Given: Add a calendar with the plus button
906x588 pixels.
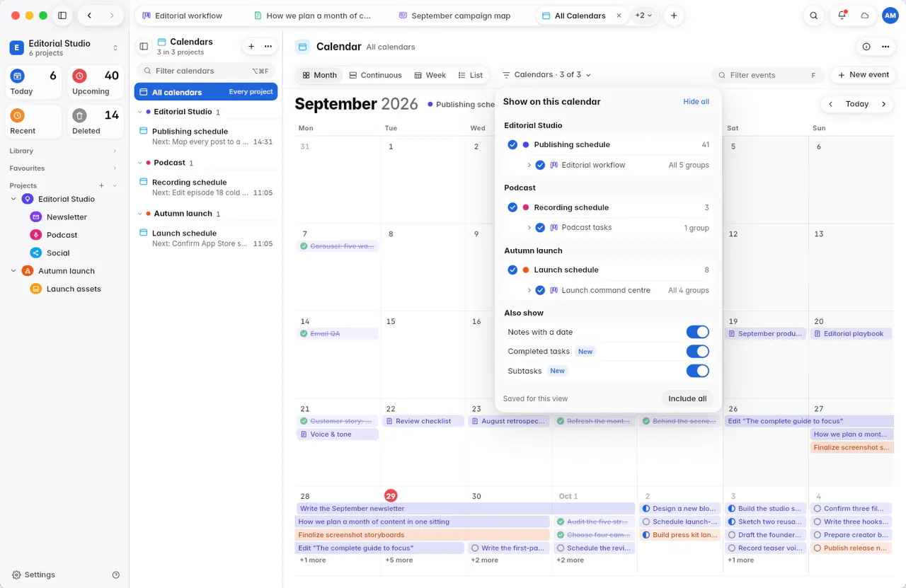Looking at the screenshot, I should point(251,47).
